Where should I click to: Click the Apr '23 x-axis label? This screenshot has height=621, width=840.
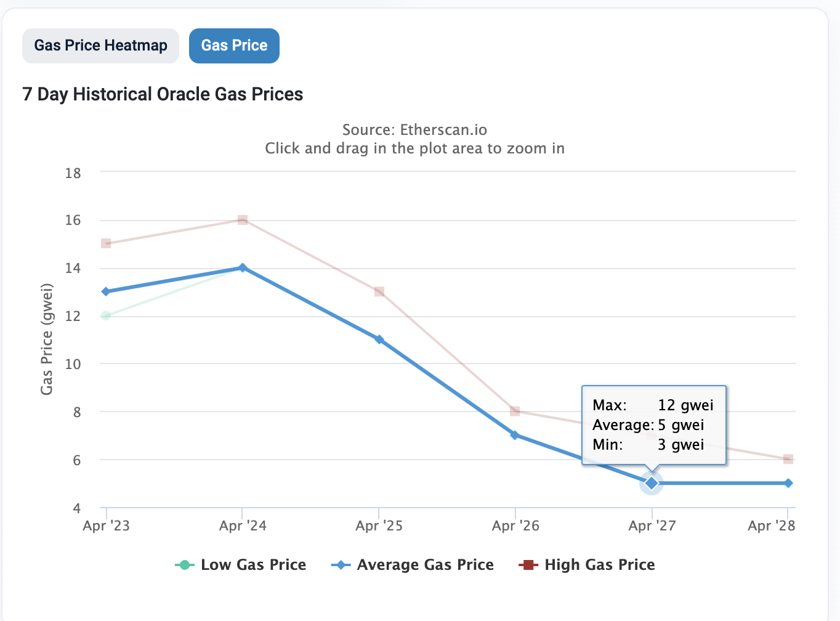pyautogui.click(x=107, y=526)
